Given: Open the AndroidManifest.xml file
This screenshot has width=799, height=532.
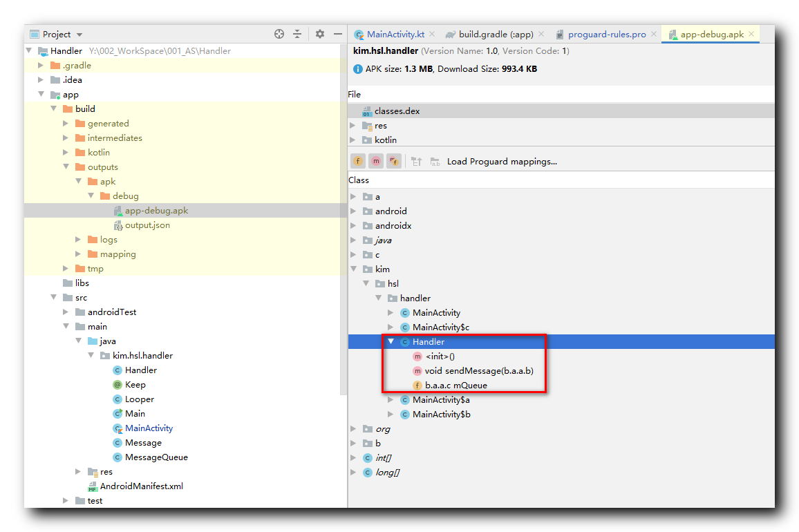Looking at the screenshot, I should (143, 486).
